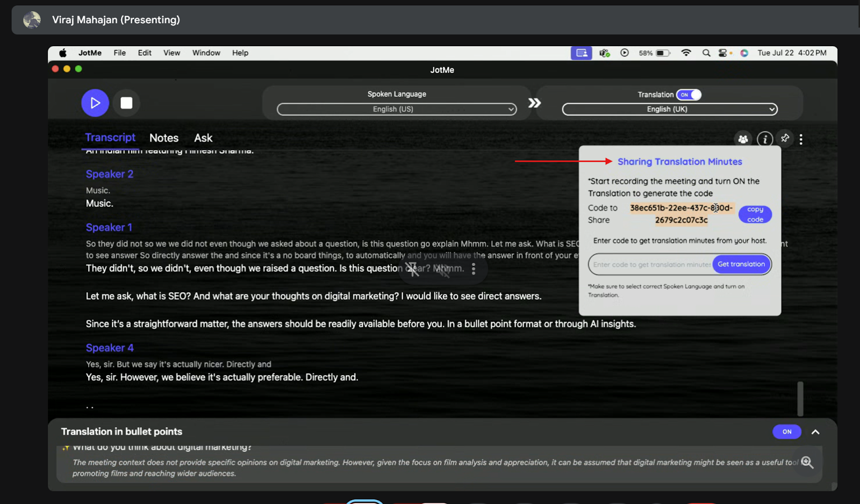Click the Speaker 1 label
Screen dimensions: 860x504
[109, 227]
